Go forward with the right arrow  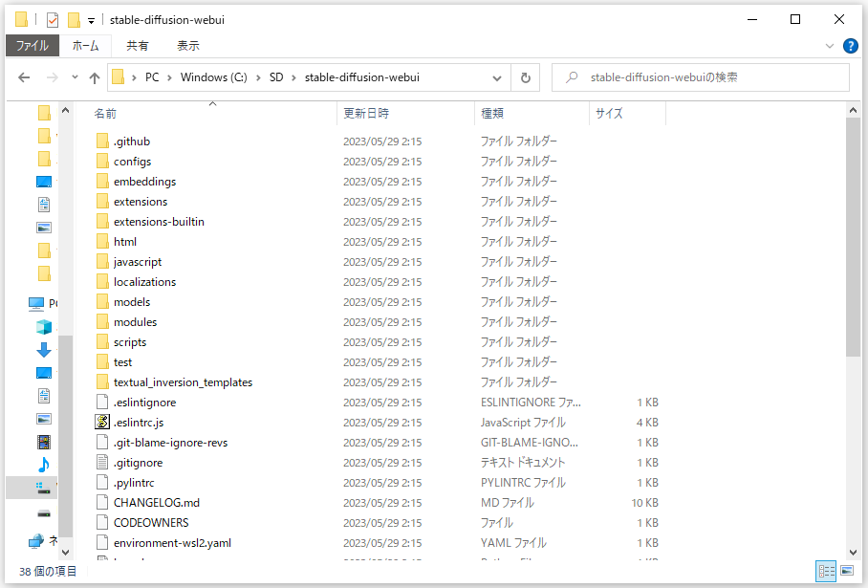pyautogui.click(x=52, y=77)
